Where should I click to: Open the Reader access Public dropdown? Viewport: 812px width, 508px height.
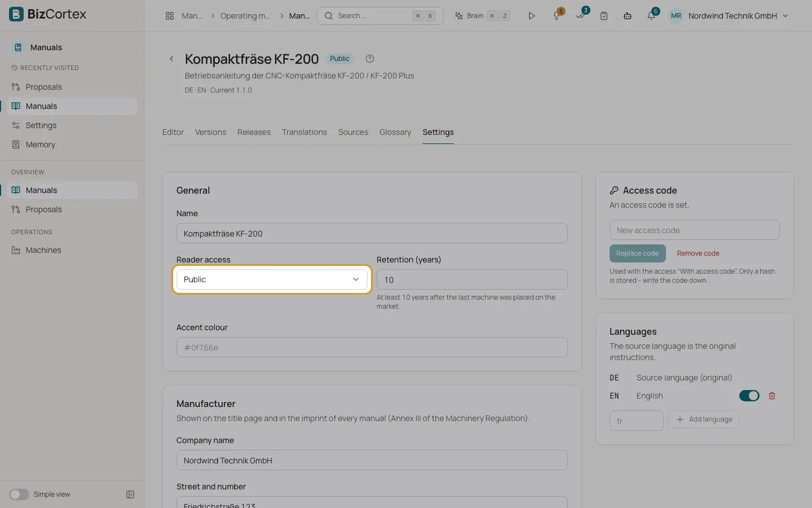click(272, 279)
